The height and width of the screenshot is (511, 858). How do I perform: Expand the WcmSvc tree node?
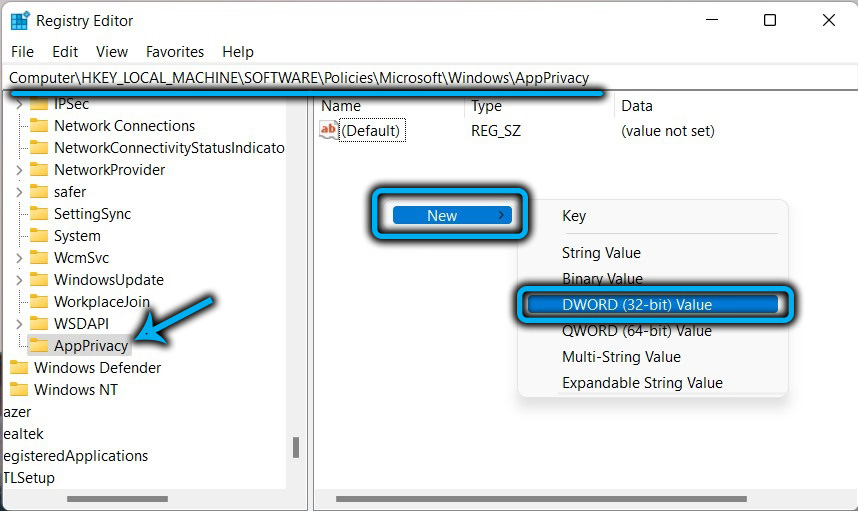(19, 258)
